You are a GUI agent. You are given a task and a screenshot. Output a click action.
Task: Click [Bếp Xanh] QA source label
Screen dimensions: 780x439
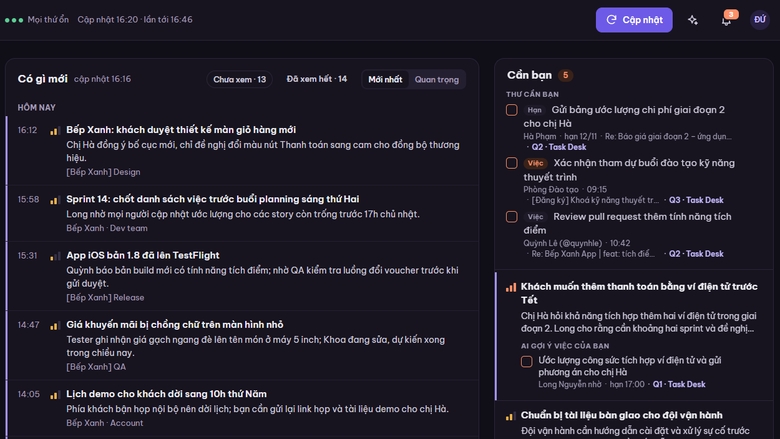pyautogui.click(x=96, y=367)
